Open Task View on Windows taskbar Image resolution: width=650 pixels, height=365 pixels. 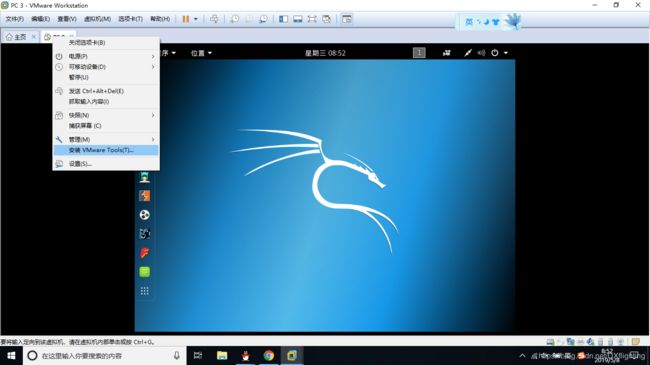pyautogui.click(x=198, y=355)
